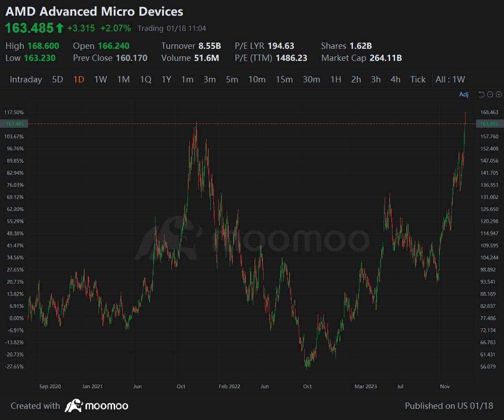Screen dimensions: 504x420
Task: Click the 0.00% left axis label
Action: pyautogui.click(x=17, y=318)
